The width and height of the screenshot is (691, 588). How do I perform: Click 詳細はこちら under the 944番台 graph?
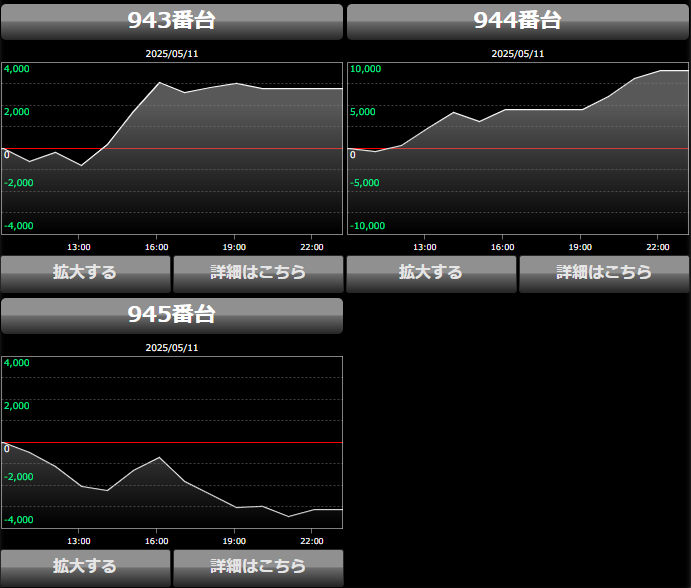tap(604, 274)
